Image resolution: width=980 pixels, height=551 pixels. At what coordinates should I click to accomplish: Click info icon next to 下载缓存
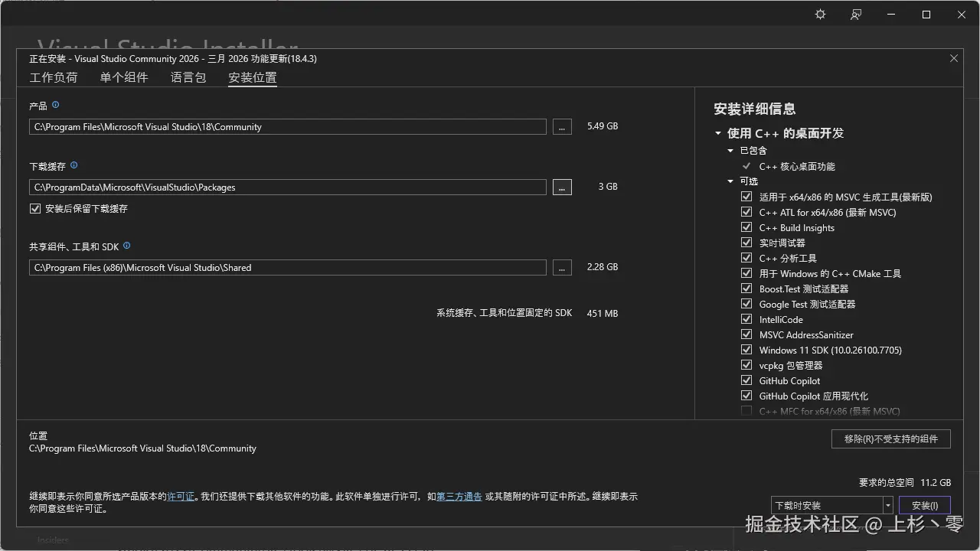[x=73, y=165]
